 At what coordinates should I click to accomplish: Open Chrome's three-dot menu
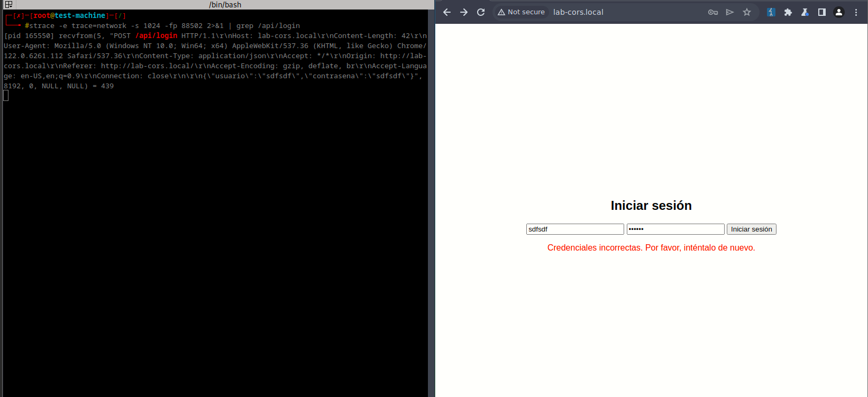pyautogui.click(x=856, y=12)
